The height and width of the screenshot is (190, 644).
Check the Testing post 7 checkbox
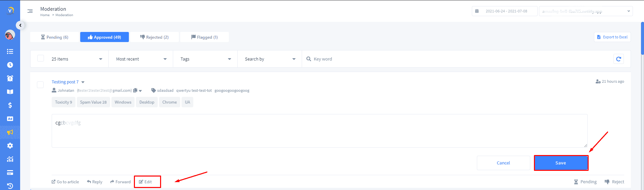coord(40,84)
